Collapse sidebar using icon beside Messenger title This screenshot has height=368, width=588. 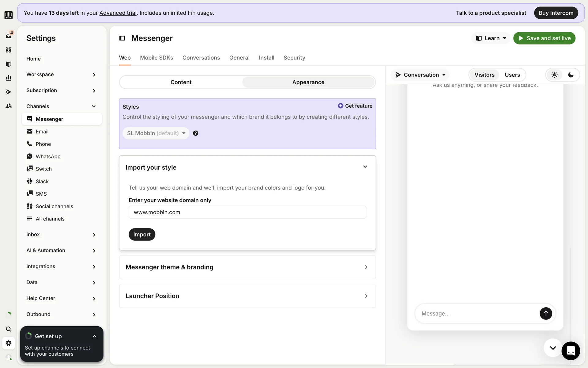pyautogui.click(x=122, y=38)
